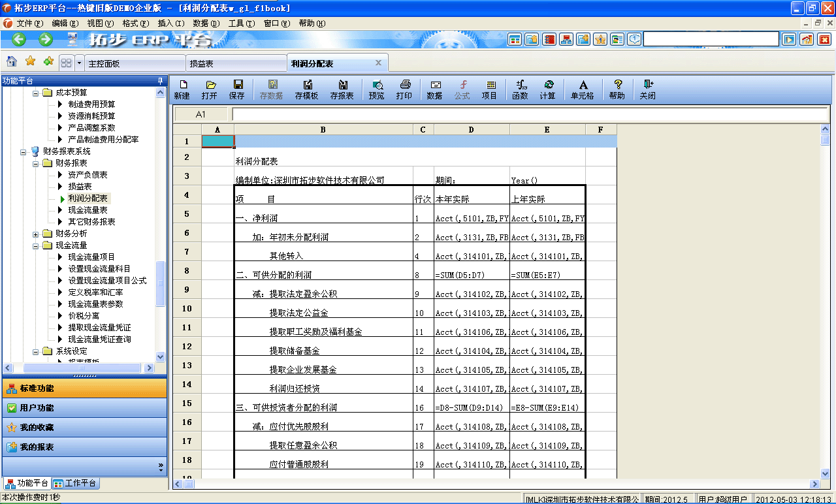Screen dimensions: 836x504
Task: Open the 我的收藏 panel
Action: (x=85, y=428)
